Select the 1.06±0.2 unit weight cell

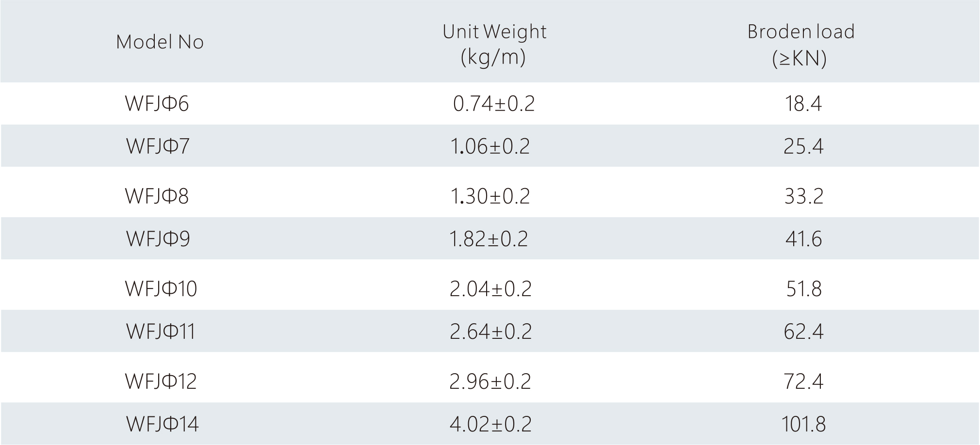tap(490, 146)
